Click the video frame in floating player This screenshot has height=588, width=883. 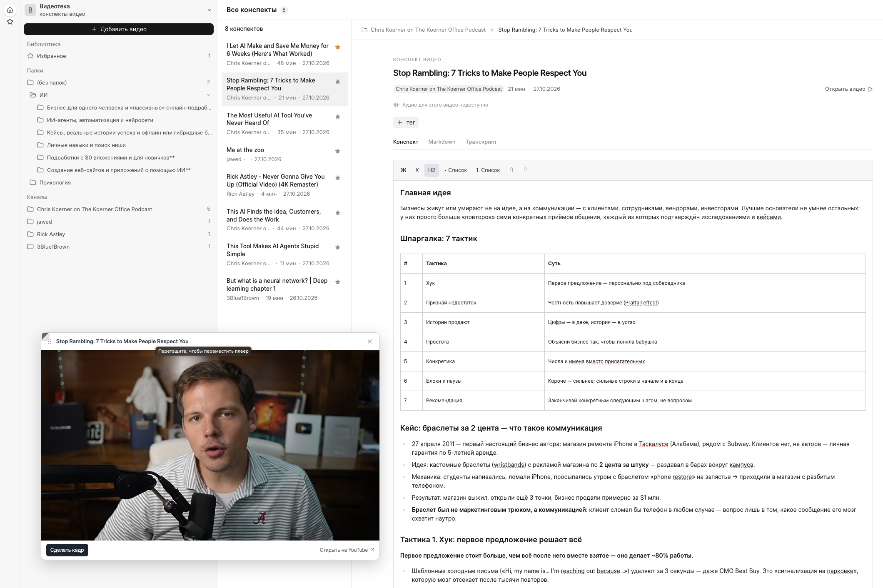coord(210,445)
